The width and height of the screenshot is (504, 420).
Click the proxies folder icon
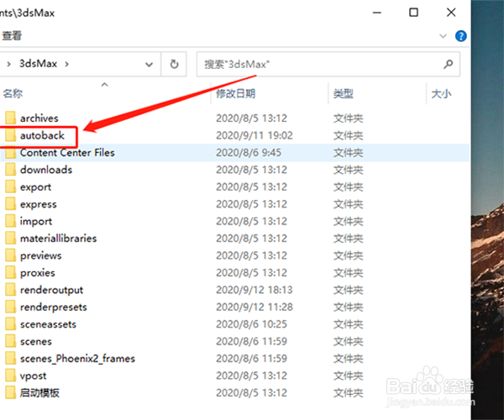pos(10,272)
